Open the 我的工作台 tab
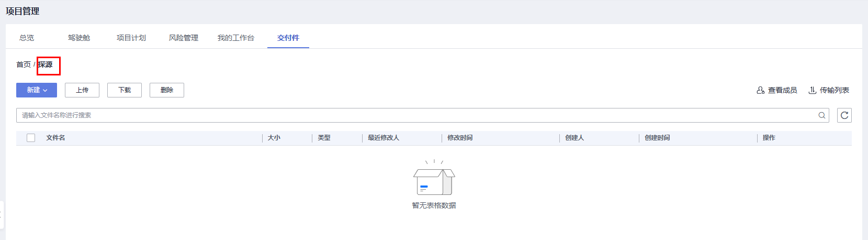 pos(236,38)
